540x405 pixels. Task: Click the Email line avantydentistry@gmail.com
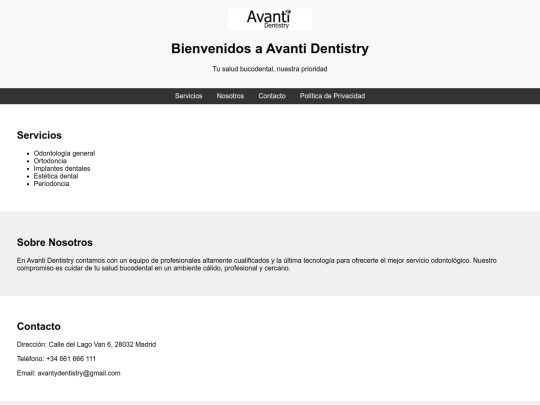(x=69, y=373)
